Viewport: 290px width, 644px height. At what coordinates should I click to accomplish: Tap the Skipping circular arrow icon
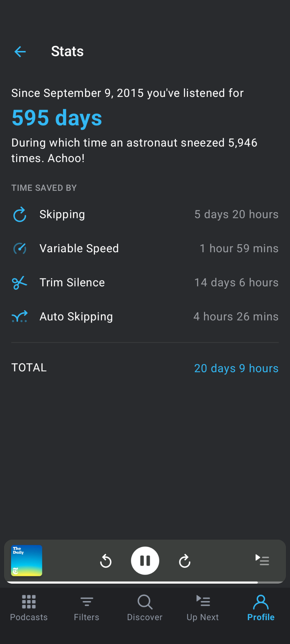coord(20,215)
